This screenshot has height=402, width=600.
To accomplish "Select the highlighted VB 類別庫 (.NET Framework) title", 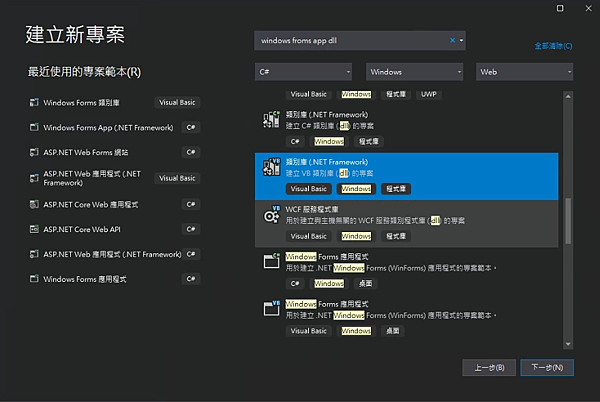I will pos(327,162).
